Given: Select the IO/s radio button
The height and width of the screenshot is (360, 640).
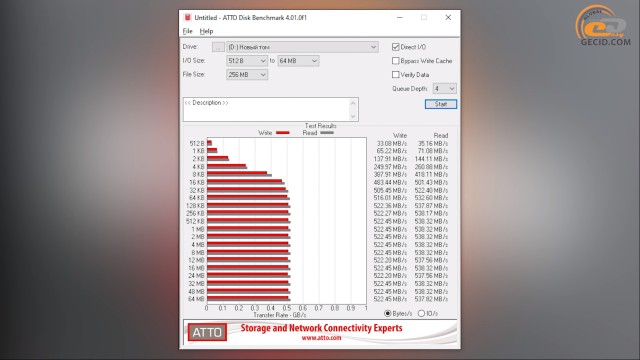Looking at the screenshot, I should coord(421,313).
